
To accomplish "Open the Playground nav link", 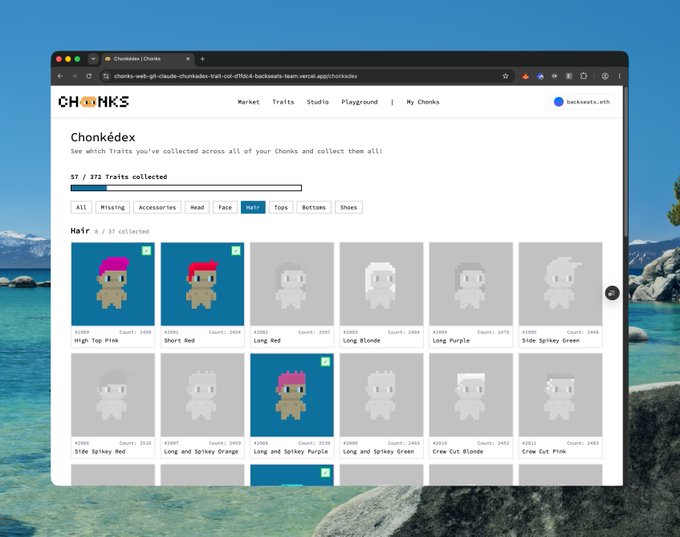I will click(360, 102).
